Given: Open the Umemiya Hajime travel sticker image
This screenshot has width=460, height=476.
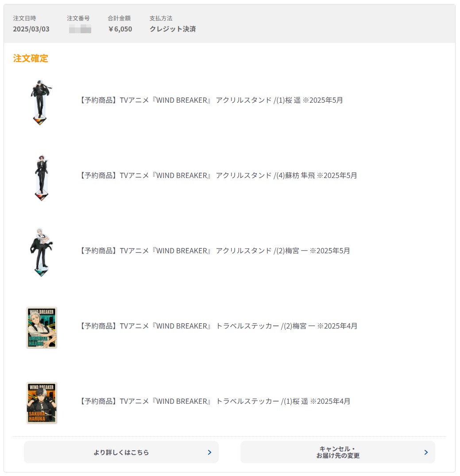Looking at the screenshot, I should pos(42,328).
